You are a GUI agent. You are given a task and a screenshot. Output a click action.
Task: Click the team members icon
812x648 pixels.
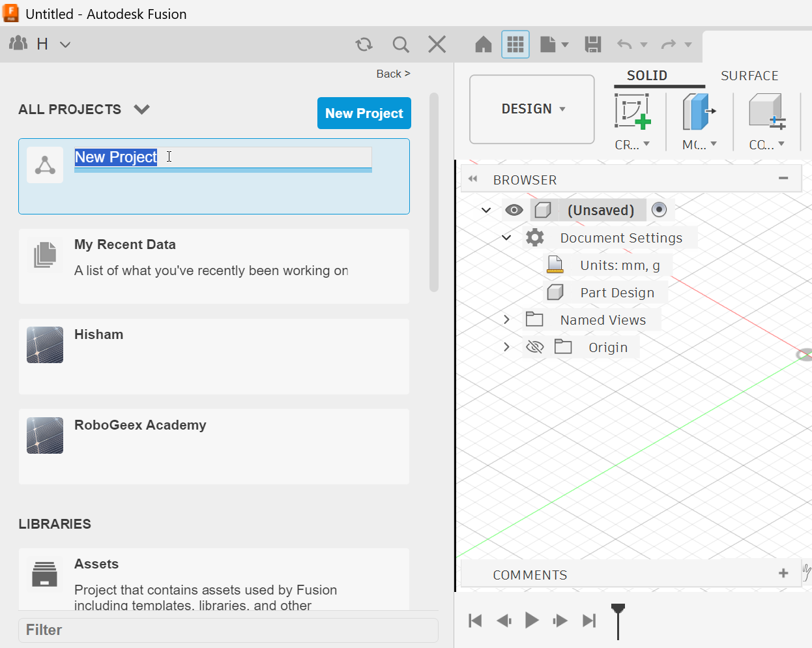click(18, 44)
